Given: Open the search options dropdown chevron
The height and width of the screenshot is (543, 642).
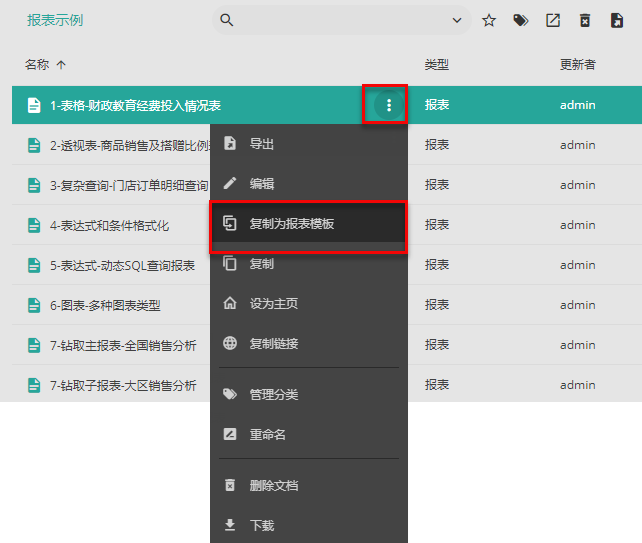Looking at the screenshot, I should (x=457, y=20).
